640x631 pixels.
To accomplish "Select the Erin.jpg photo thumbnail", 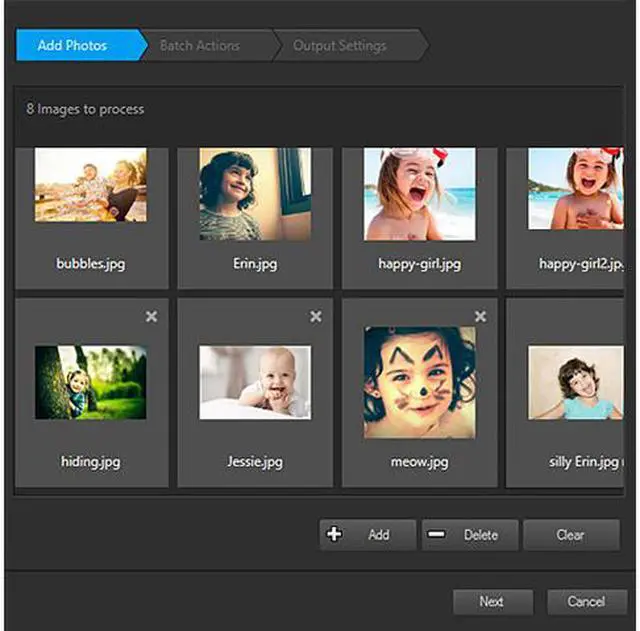I will [254, 194].
